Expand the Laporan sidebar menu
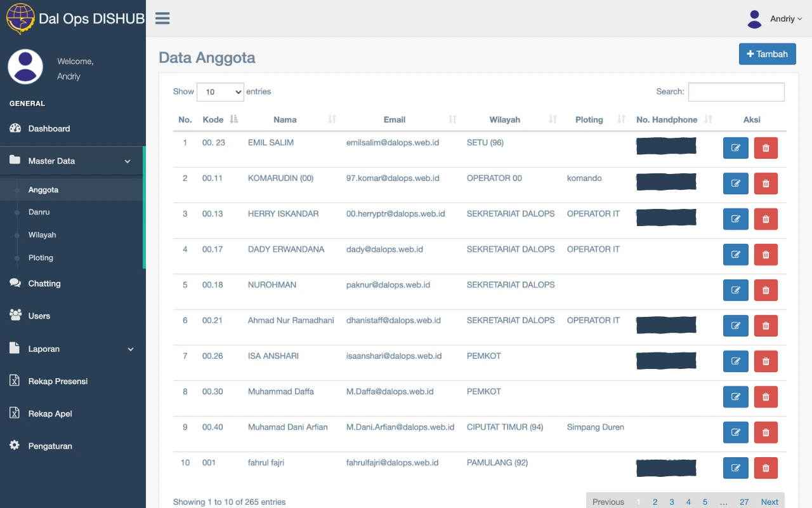 pos(72,349)
